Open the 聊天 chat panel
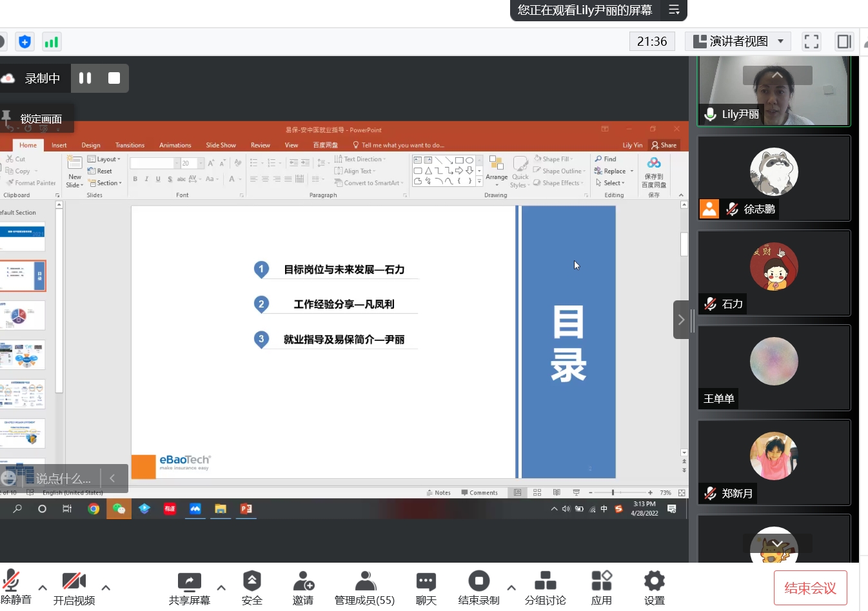The height and width of the screenshot is (611, 868). pos(426,587)
